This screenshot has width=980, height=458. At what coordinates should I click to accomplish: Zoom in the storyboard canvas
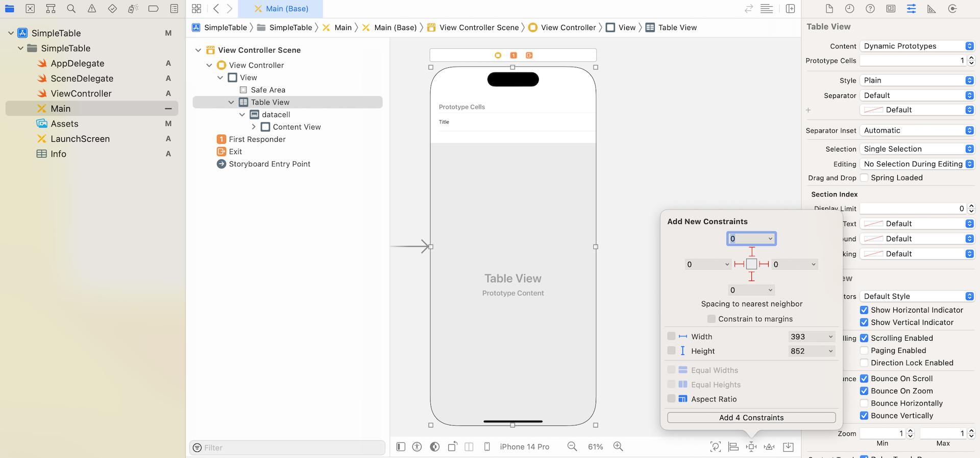coord(618,447)
